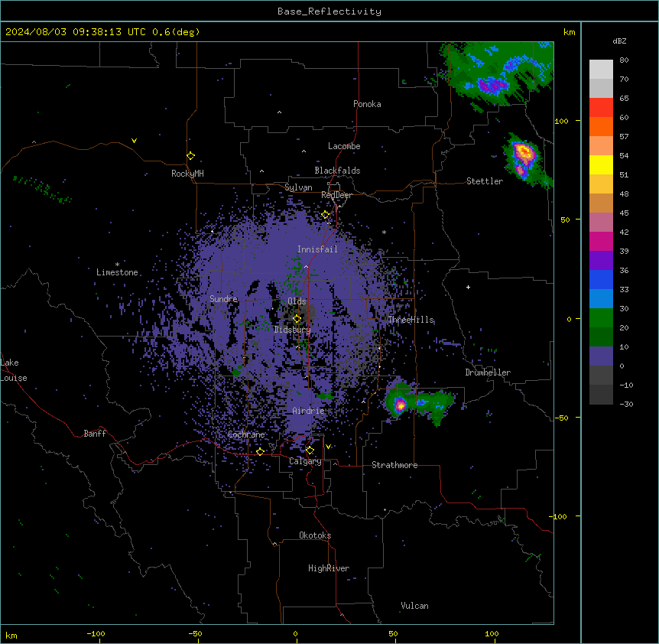Screen dimensions: 659x644
Task: Select the yellow diamond marker below Cochrane
Action: [x=260, y=451]
